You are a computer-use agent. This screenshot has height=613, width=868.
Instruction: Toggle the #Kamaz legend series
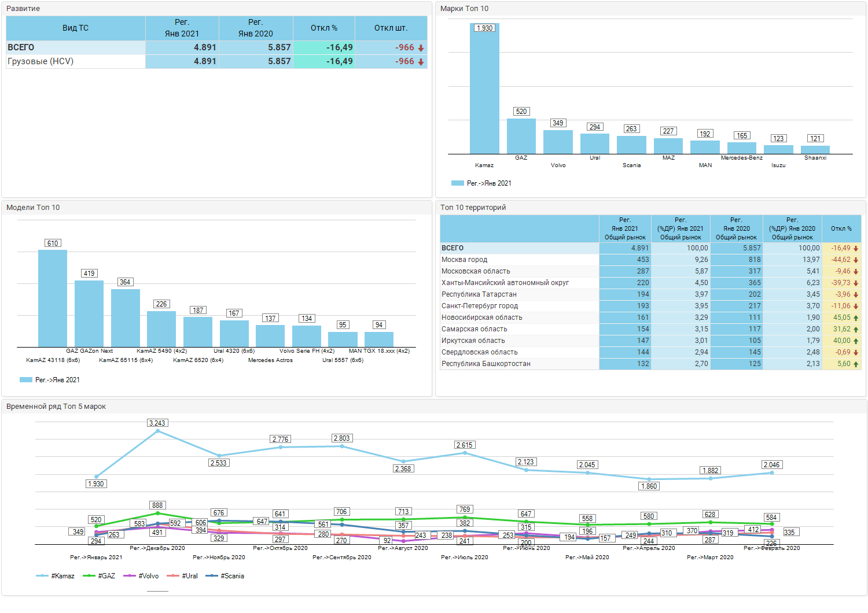pos(56,576)
